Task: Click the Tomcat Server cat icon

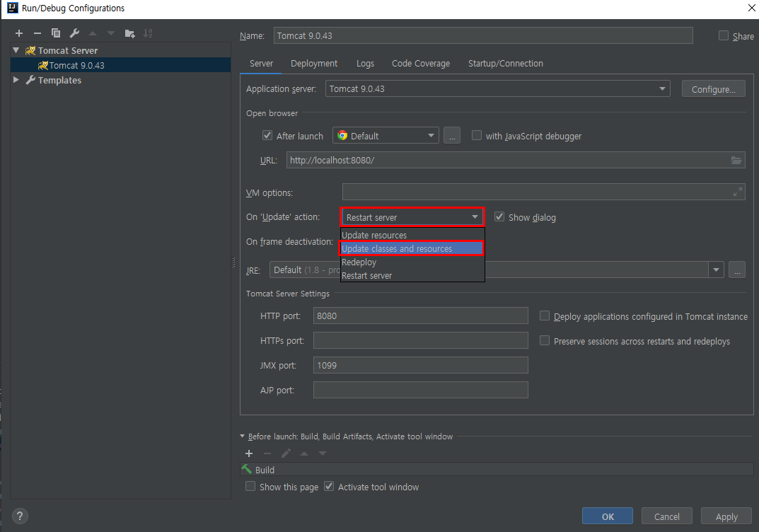Action: tap(30, 50)
